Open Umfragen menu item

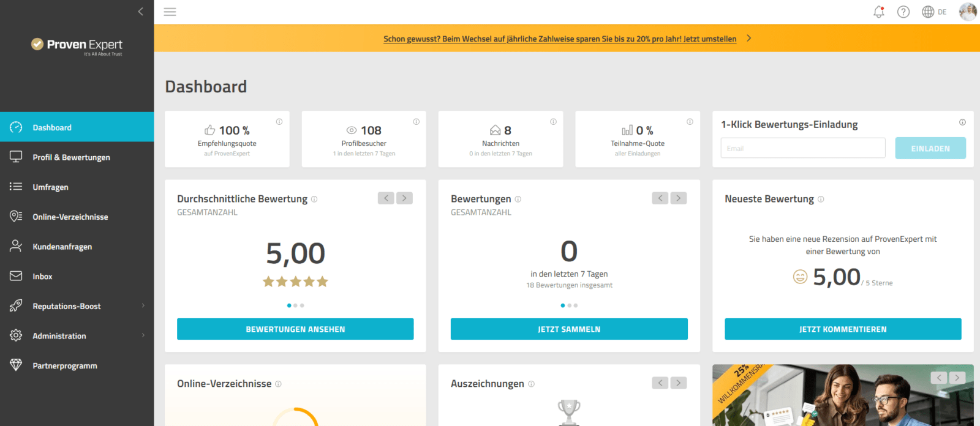(x=77, y=187)
